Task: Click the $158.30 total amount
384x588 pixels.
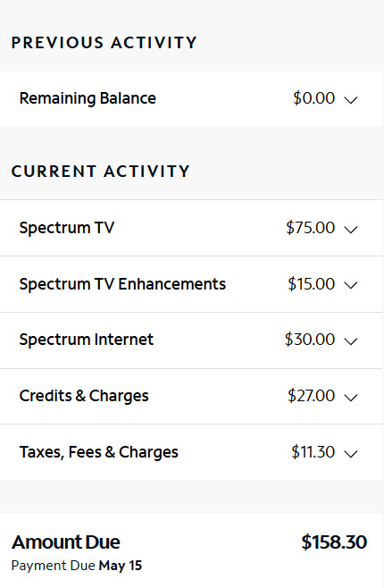Action: pos(334,542)
